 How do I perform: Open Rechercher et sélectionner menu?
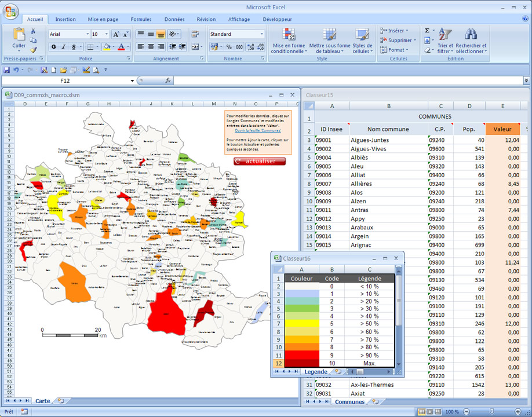(471, 41)
